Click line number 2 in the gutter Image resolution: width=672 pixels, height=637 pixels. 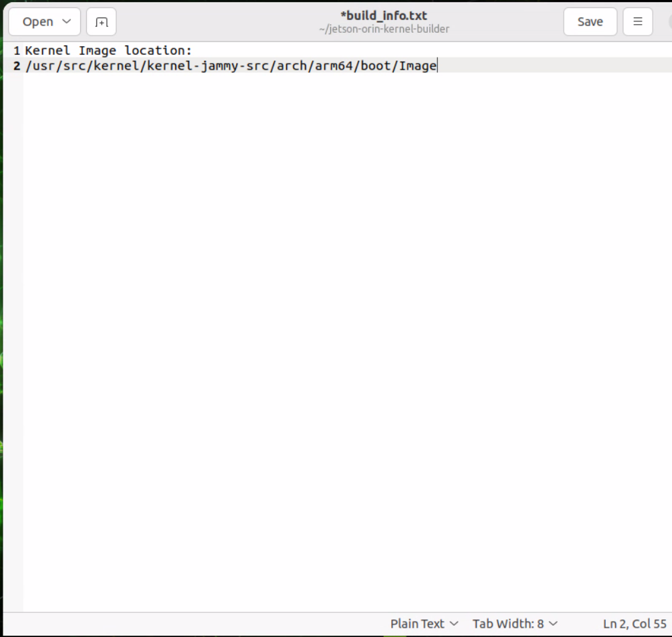pos(17,66)
